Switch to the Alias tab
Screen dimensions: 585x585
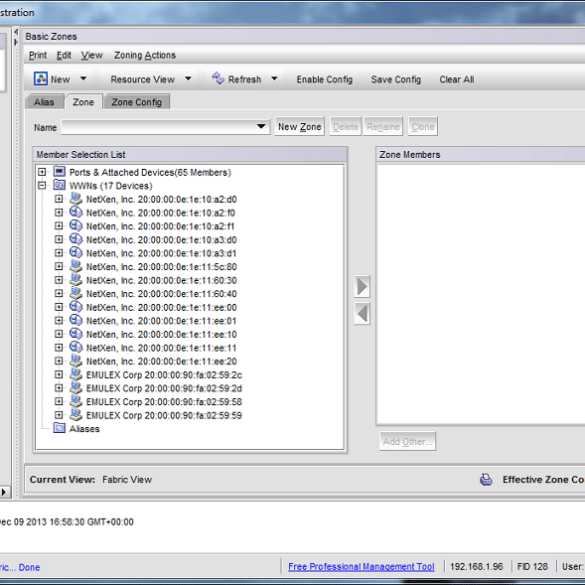44,102
